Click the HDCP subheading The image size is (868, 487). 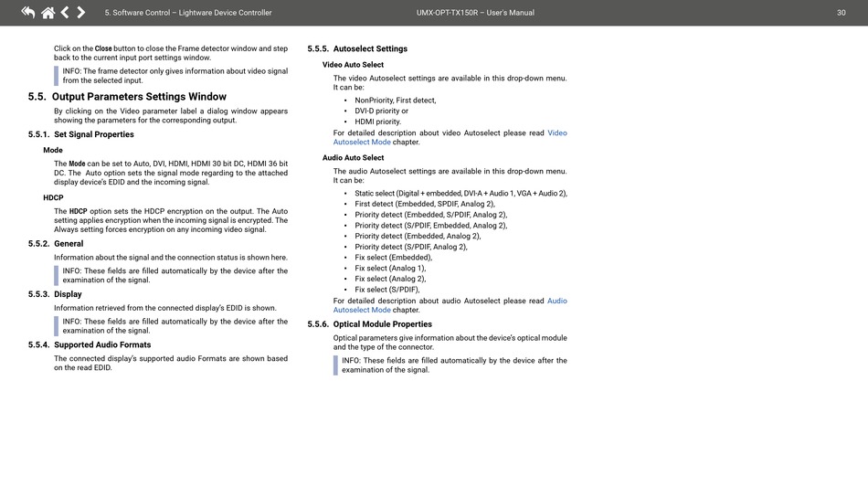pyautogui.click(x=53, y=197)
